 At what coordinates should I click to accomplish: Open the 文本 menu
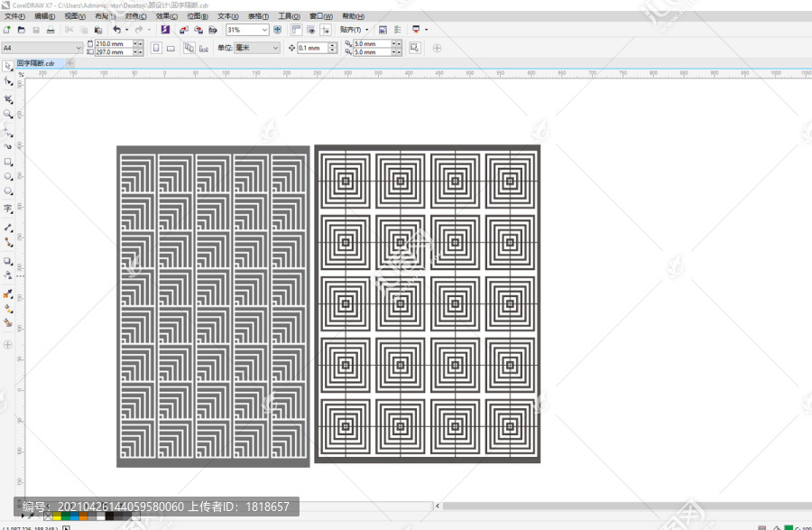tap(227, 16)
